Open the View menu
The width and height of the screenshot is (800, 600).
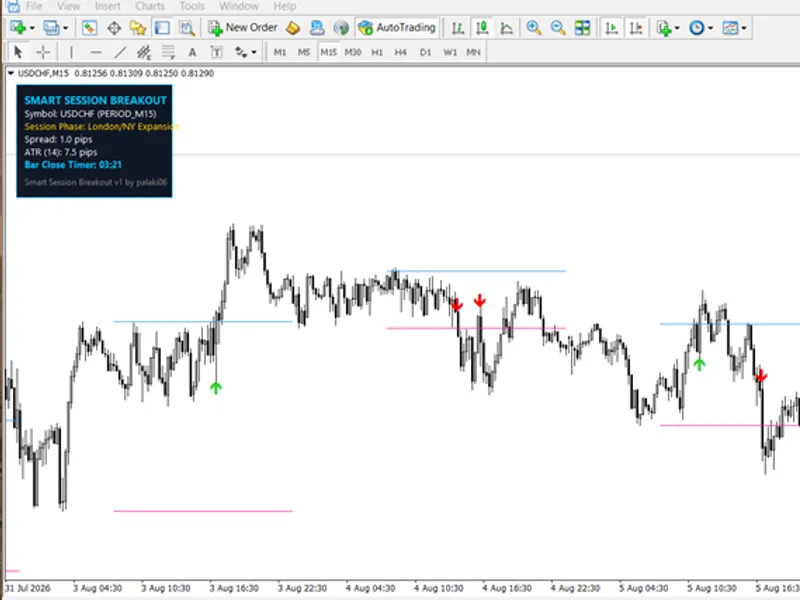point(68,6)
